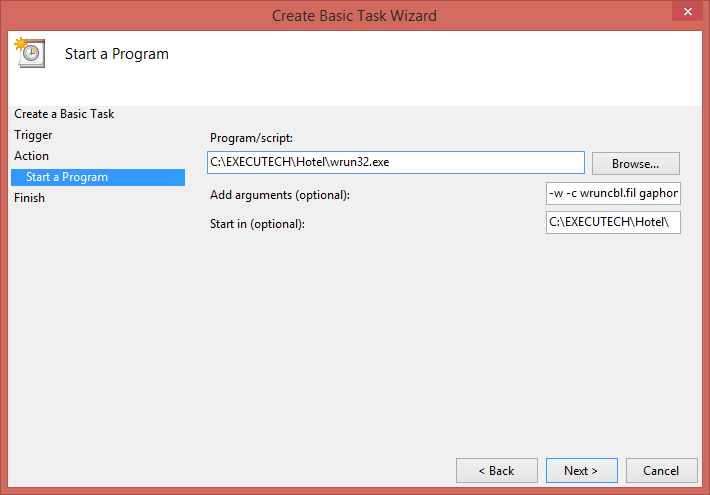The height and width of the screenshot is (495, 710).
Task: Cancel the wizard
Action: coord(661,471)
